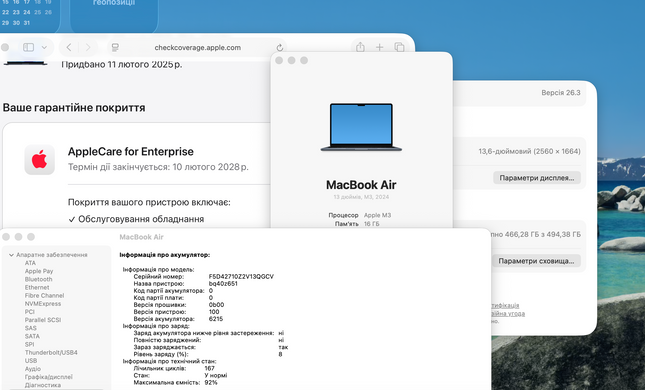Select ATA in hardware sidebar
Image resolution: width=645 pixels, height=390 pixels.
pyautogui.click(x=30, y=263)
